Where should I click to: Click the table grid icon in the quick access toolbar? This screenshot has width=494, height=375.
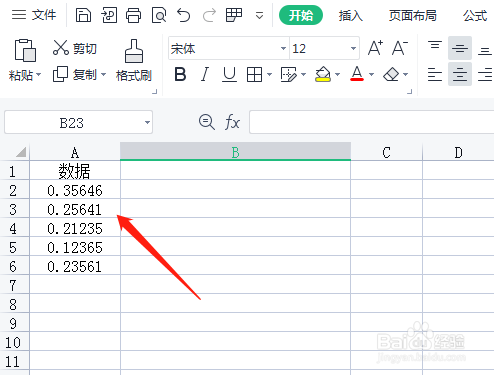pos(234,15)
